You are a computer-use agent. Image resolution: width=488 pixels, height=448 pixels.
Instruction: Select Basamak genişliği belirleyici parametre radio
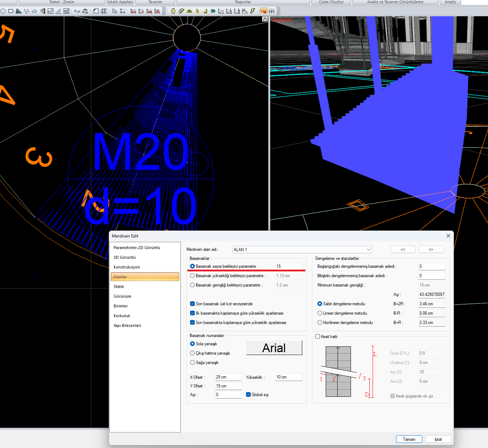point(192,285)
